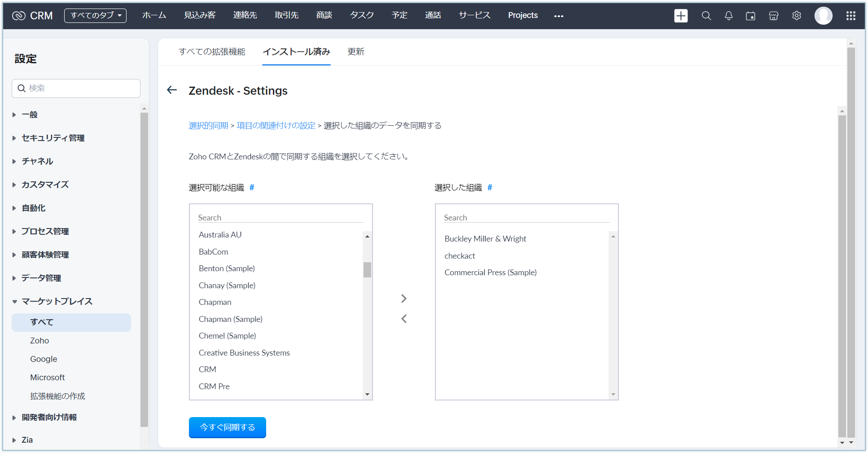Viewport: 868px width, 453px height.
Task: Click the available organizations list scrollbar thumb
Action: [367, 270]
